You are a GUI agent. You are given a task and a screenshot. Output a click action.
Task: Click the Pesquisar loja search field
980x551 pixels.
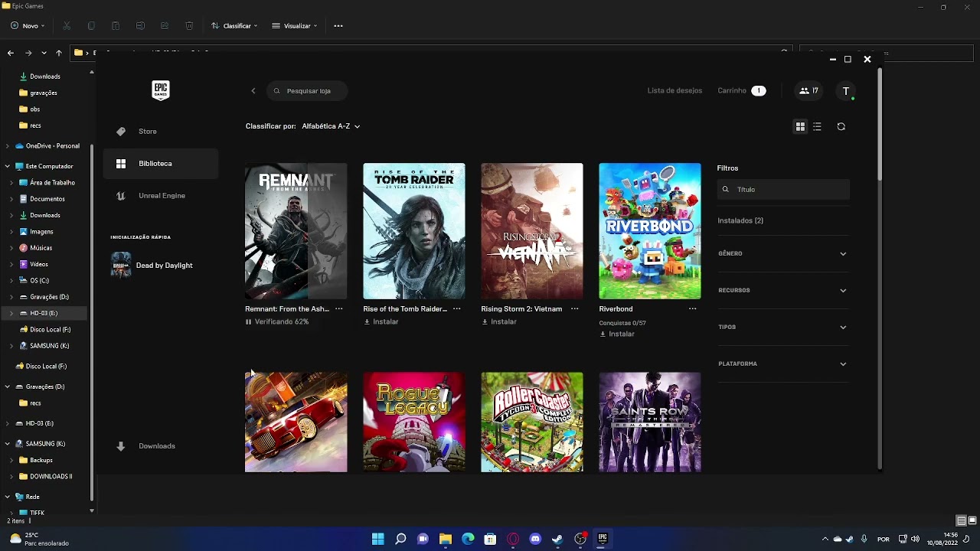point(308,91)
